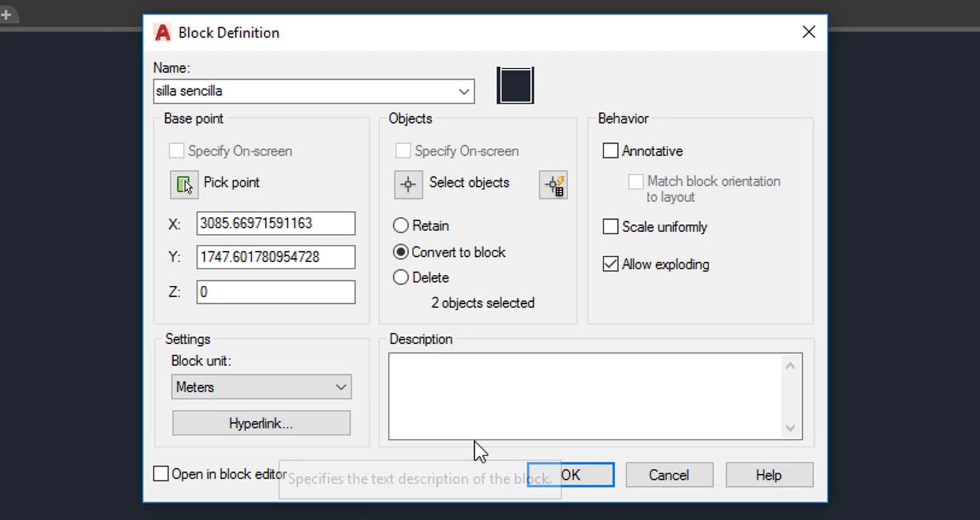The height and width of the screenshot is (520, 980).
Task: Select the Retain radio option
Action: click(401, 225)
